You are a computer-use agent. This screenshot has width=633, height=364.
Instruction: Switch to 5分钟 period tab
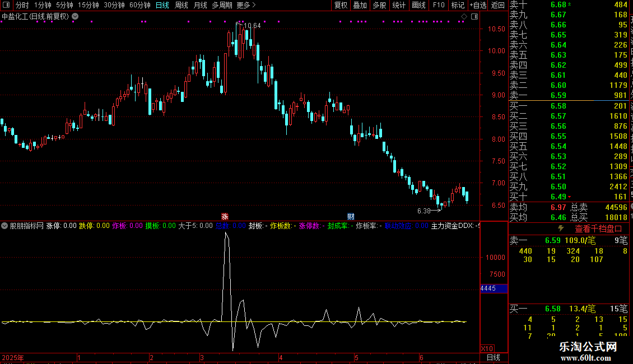pos(64,5)
